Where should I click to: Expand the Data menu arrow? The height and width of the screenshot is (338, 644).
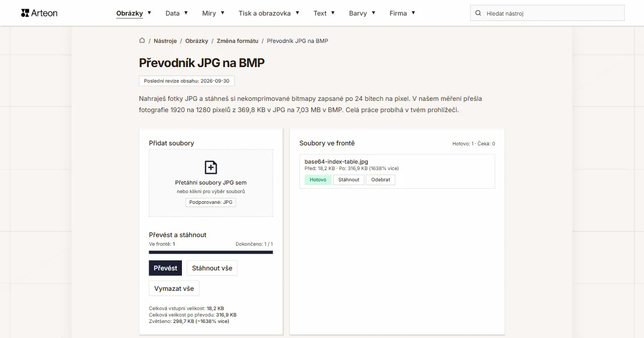point(186,13)
